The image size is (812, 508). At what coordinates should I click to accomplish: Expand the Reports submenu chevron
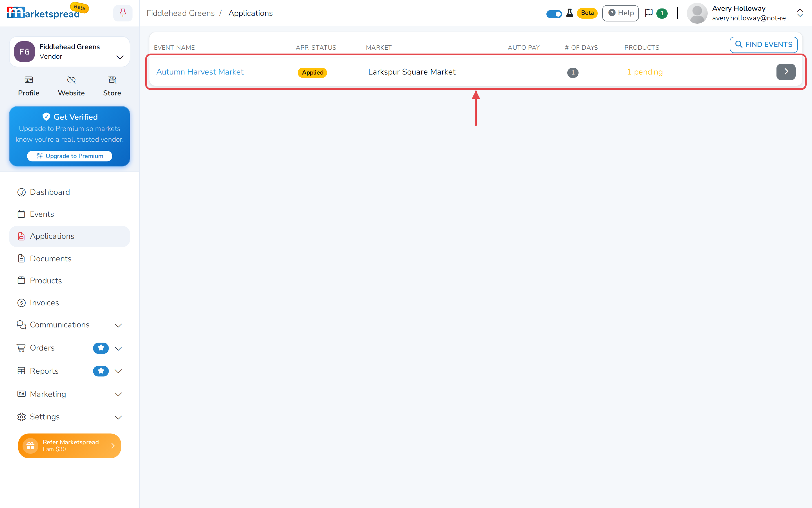coord(118,371)
